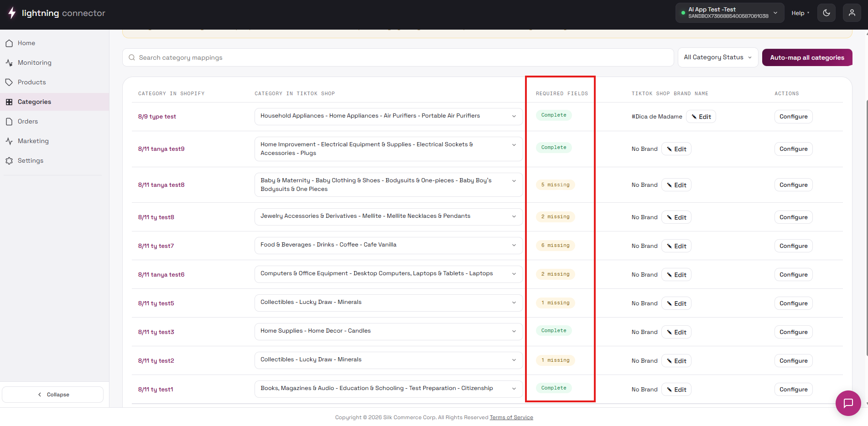The width and height of the screenshot is (868, 426).
Task: Click the Products tag icon
Action: (9, 82)
